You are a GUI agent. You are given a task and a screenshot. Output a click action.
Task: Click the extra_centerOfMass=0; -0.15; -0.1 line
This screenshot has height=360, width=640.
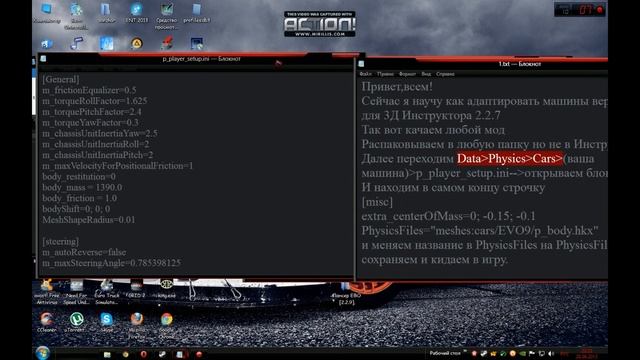coord(448,216)
